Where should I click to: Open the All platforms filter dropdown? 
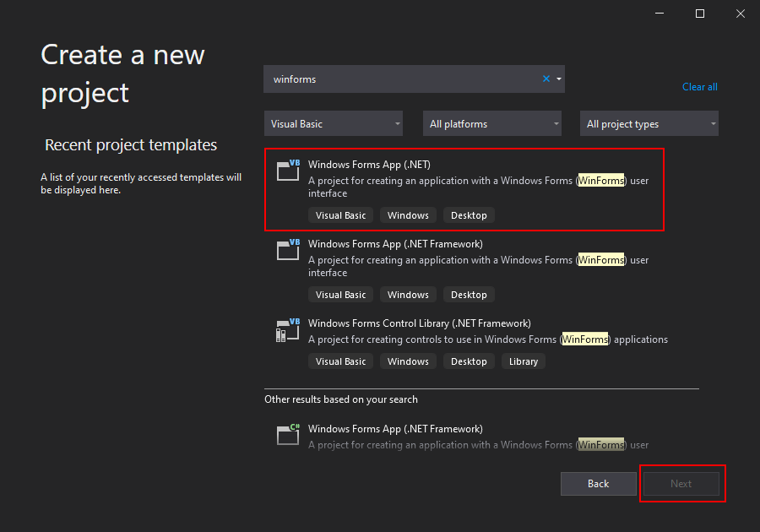(492, 123)
